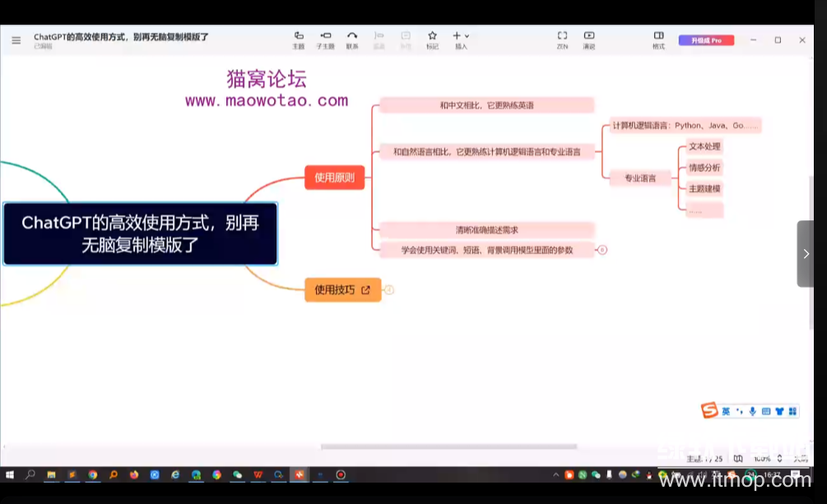Select the '计算机逻辑语言: Python、Java' node
This screenshot has height=504, width=827.
click(685, 126)
